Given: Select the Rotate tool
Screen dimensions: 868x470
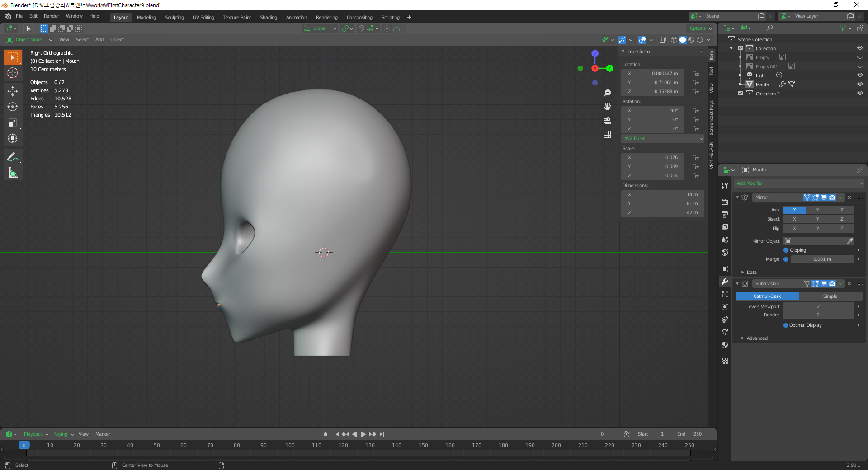Looking at the screenshot, I should [x=13, y=107].
